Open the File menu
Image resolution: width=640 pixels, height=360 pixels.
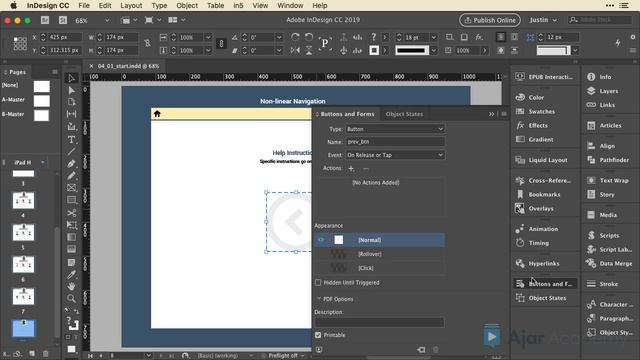pyautogui.click(x=84, y=6)
